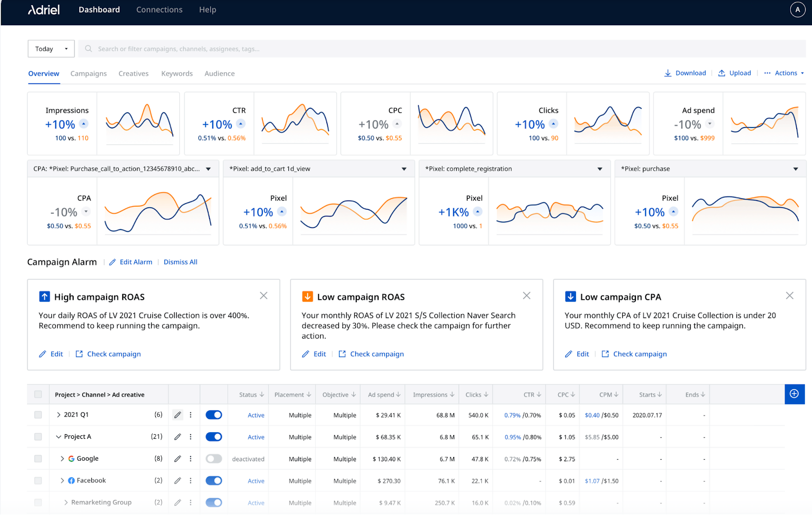Click the pencil edit icon on 2021 Q1 row
Screen dimensions: 812x515
click(177, 414)
